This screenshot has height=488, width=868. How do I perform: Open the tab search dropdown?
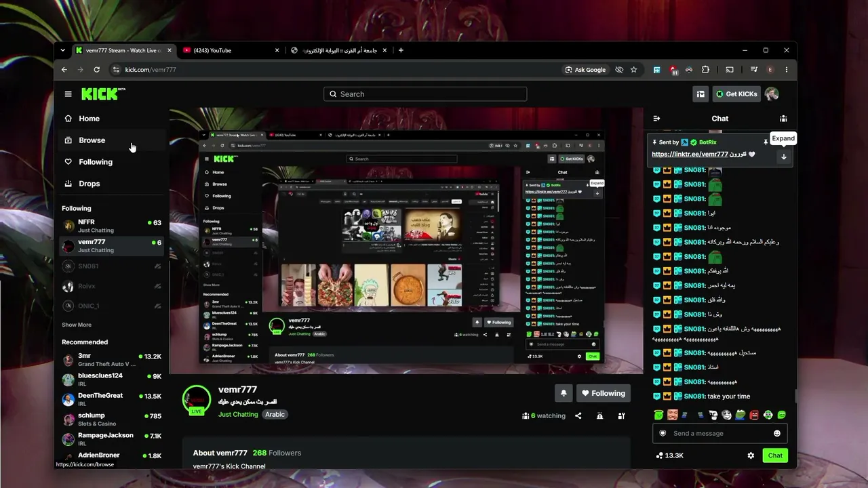point(63,50)
